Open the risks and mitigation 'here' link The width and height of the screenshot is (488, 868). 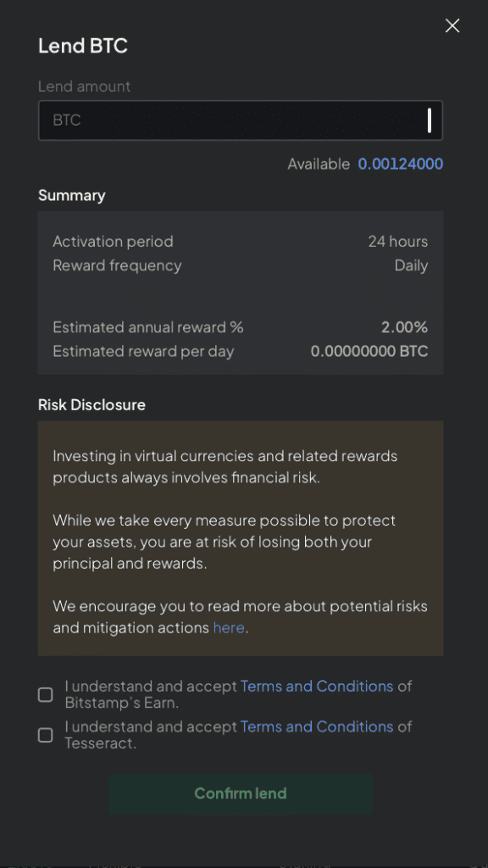click(x=229, y=627)
